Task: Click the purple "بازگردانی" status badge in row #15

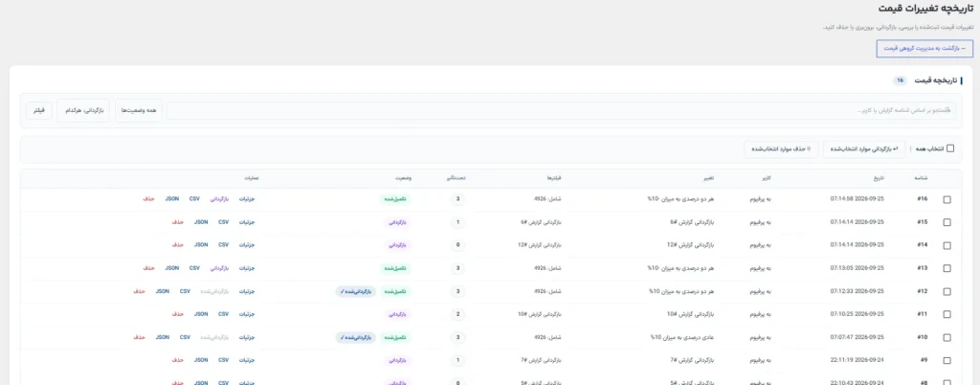Action: pos(397,222)
